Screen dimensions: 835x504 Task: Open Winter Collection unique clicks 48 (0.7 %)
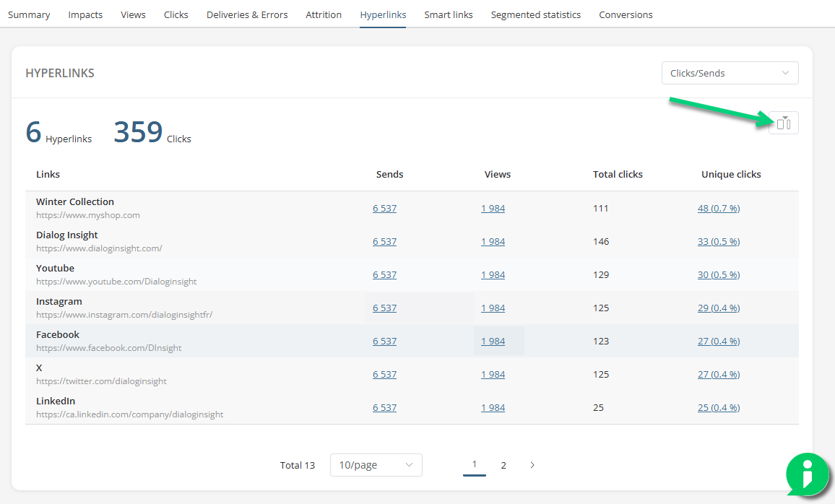tap(719, 209)
